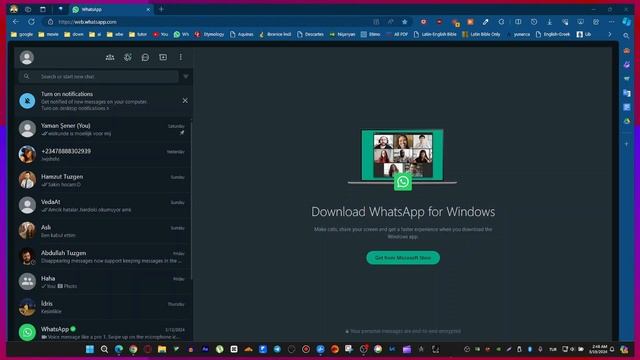Start a new chat with the plus icon
640x360 pixels.
163,57
